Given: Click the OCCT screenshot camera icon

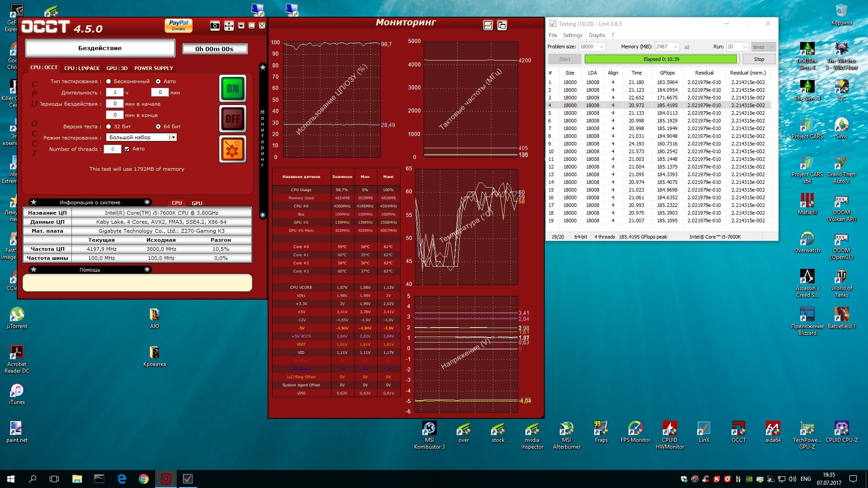Looking at the screenshot, I should point(215,26).
